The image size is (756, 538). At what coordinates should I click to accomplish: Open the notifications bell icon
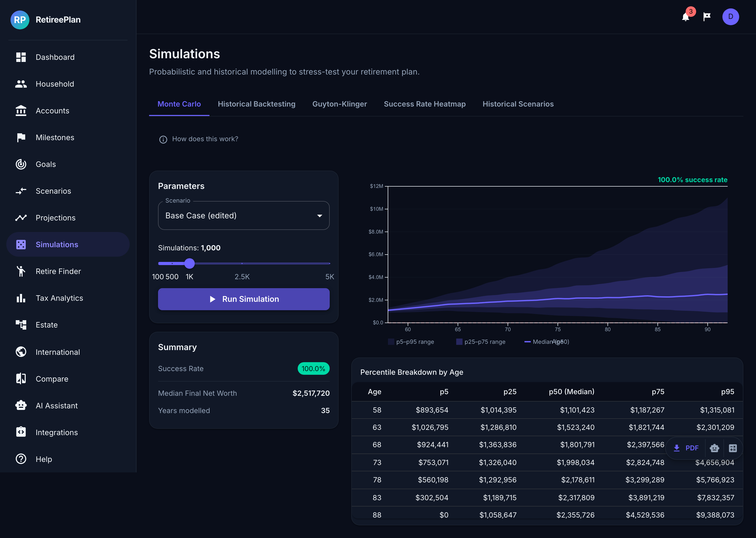click(685, 17)
